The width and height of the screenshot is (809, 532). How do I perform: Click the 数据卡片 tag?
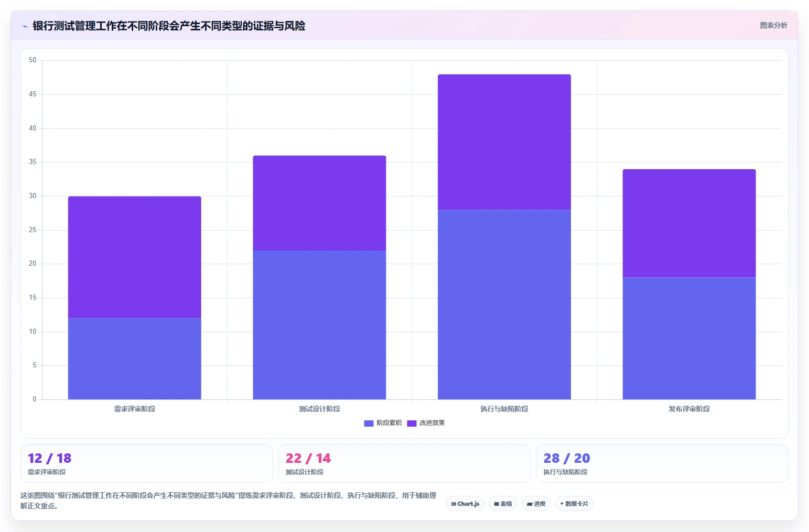point(574,504)
